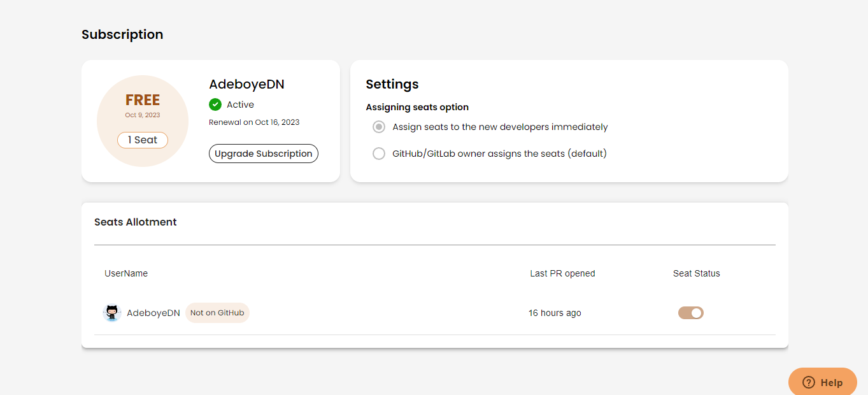Viewport: 868px width, 395px height.
Task: Click the GitHub avatar icon beside AdeboyeDN
Action: click(x=112, y=313)
